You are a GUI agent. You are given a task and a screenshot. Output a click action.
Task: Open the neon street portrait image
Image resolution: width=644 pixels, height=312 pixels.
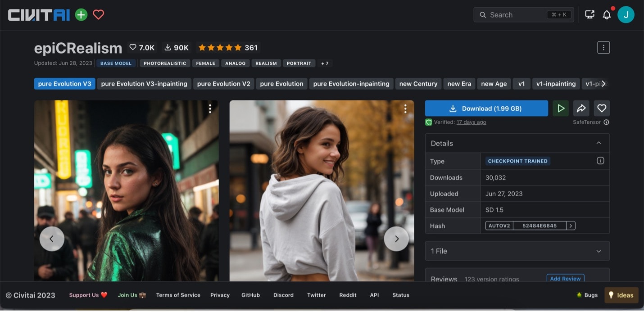pos(126,190)
